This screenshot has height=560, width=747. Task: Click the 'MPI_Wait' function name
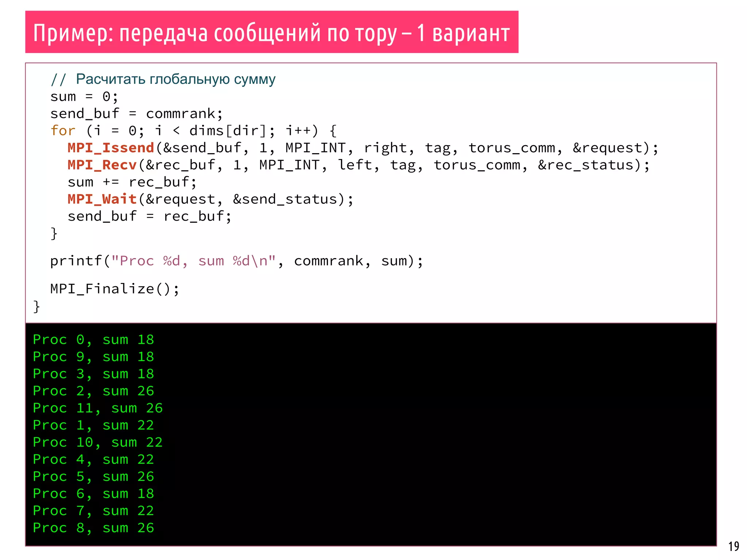point(102,199)
